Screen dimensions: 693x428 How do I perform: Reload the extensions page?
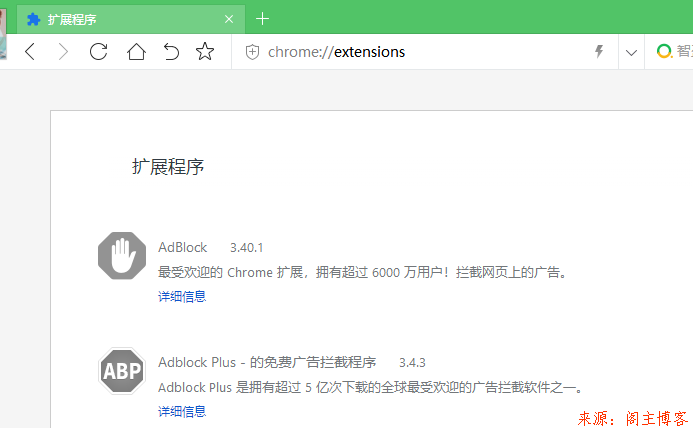[99, 52]
